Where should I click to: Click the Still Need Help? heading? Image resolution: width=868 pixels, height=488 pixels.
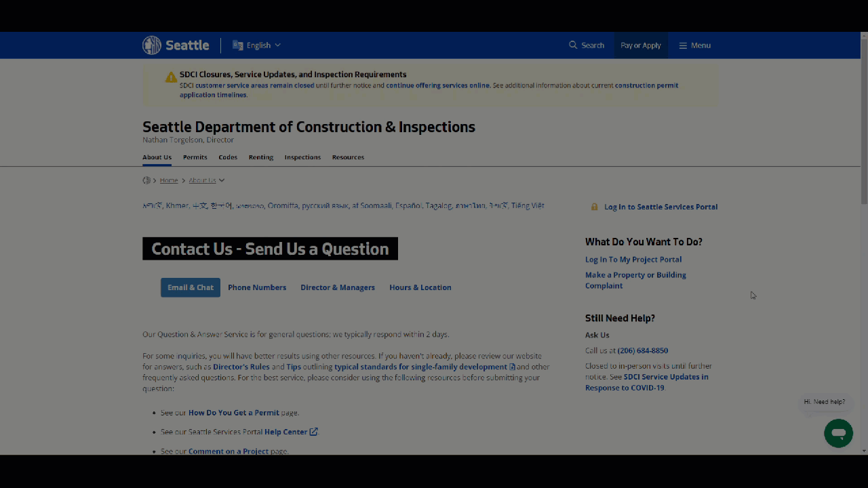(620, 319)
